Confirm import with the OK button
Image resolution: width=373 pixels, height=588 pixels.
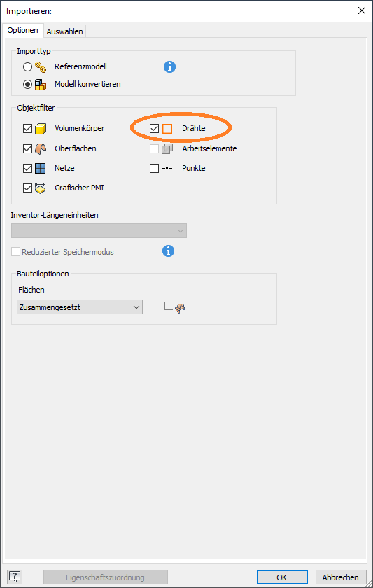[282, 577]
